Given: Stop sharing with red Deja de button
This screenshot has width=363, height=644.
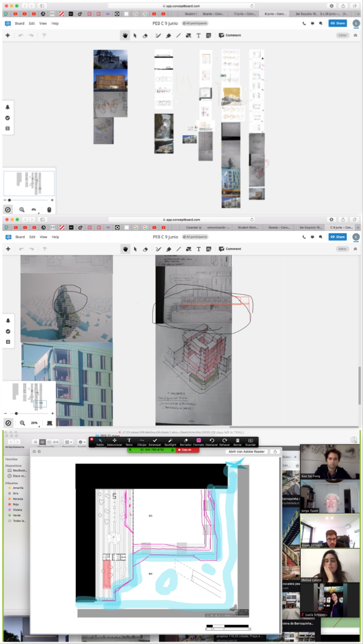Looking at the screenshot, I should (187, 450).
